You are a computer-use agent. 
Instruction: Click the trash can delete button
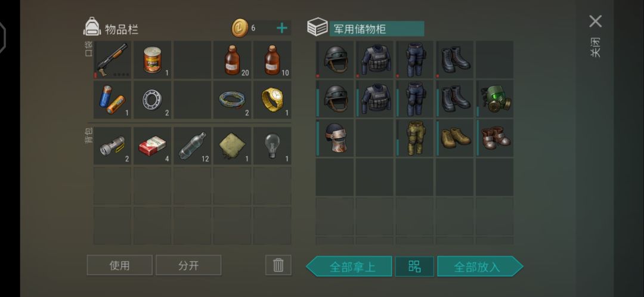[x=278, y=265]
